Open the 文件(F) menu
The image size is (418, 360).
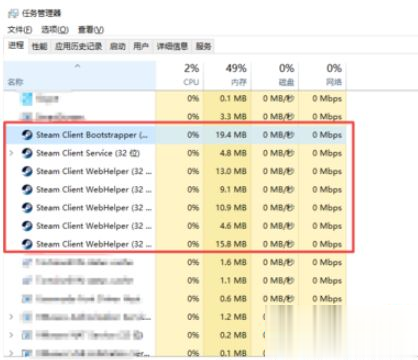20,30
